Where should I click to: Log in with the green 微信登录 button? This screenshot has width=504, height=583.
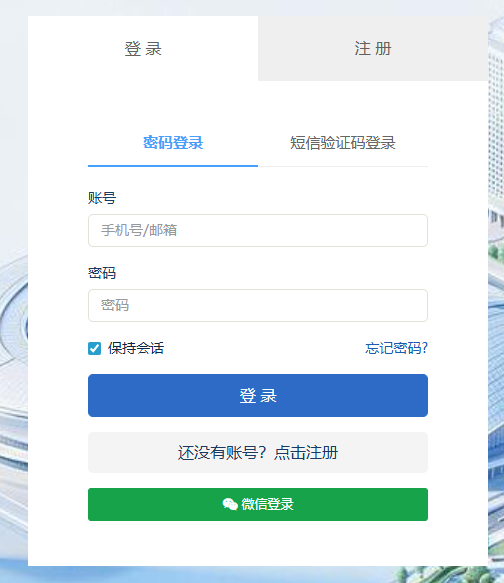[258, 505]
